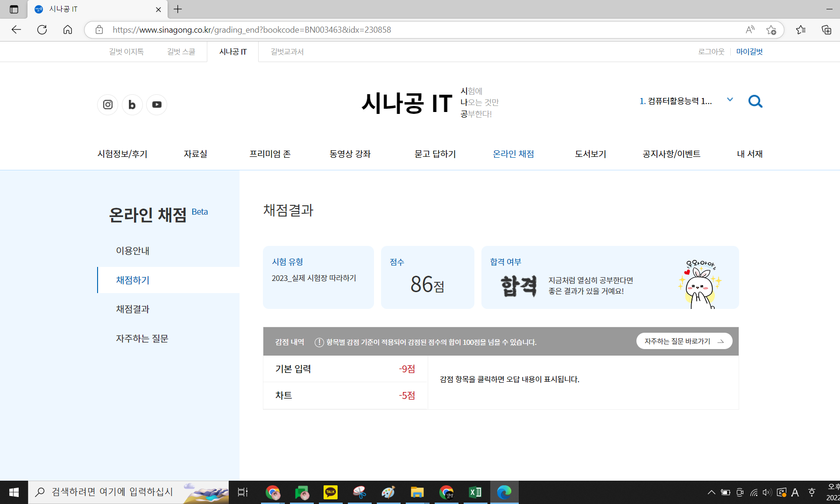Click the Edge browser taskbar icon

coord(504,492)
